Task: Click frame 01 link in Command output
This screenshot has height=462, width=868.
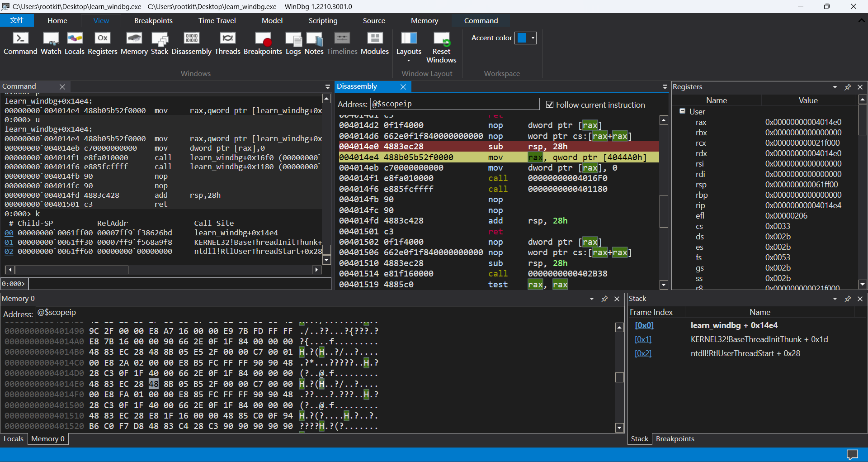Action: coord(9,242)
